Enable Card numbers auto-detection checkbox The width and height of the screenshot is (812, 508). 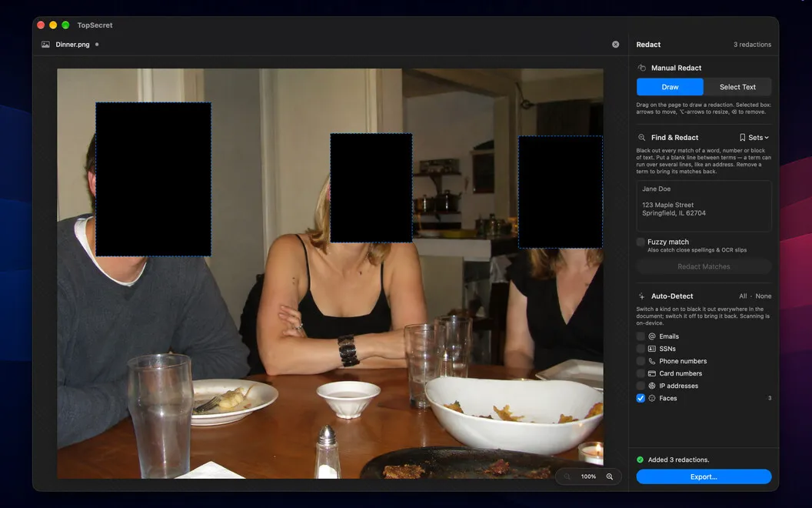(x=641, y=374)
